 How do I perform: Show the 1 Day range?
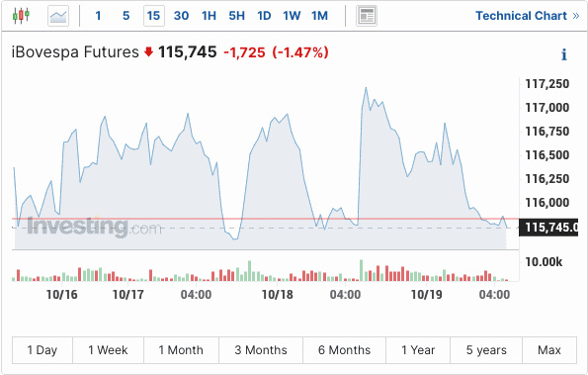point(42,350)
